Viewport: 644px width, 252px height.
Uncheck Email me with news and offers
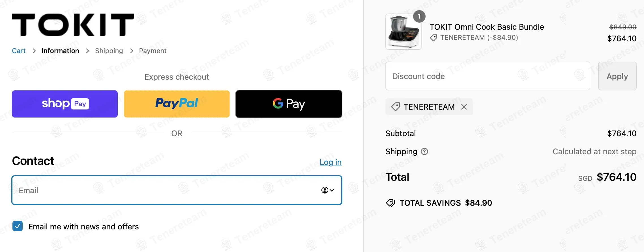18,226
